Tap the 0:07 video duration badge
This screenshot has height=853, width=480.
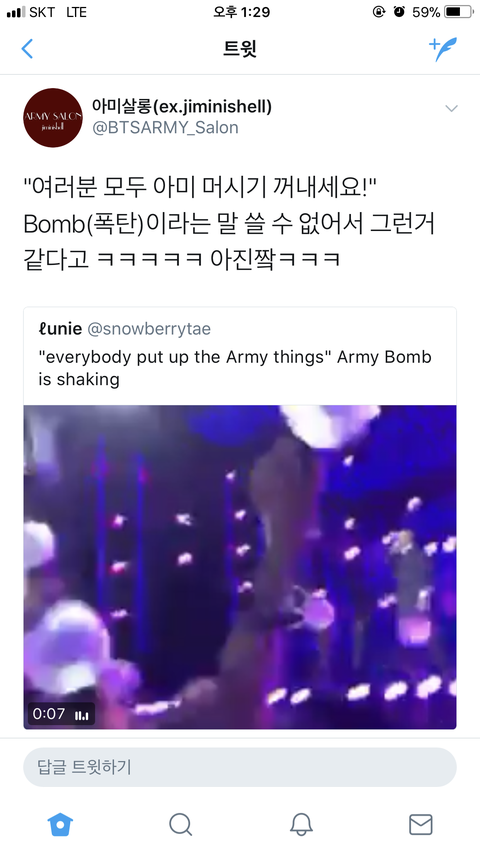61,714
